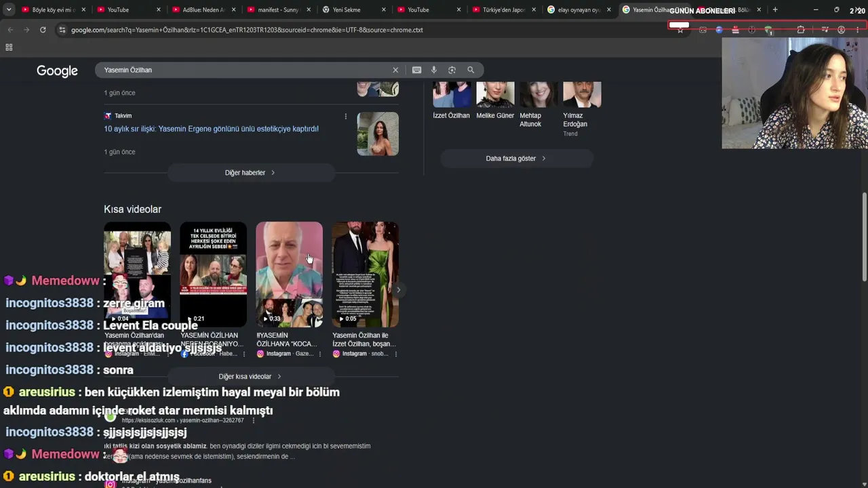
Task: Focus the Google search input field
Action: point(244,70)
